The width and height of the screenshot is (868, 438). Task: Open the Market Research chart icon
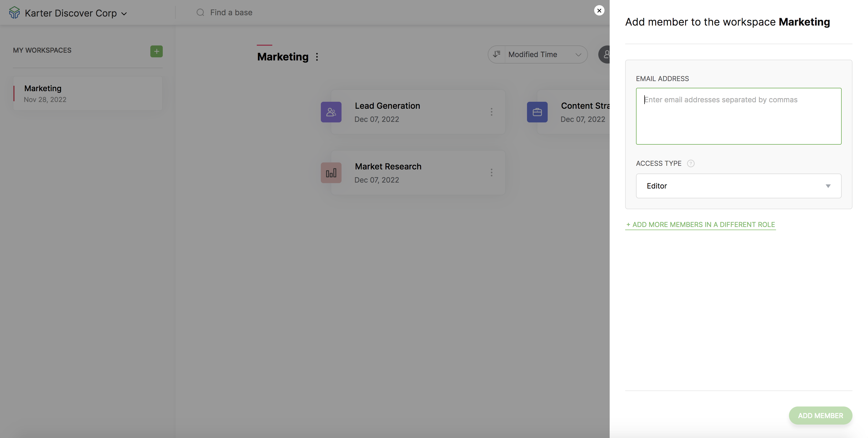[331, 173]
